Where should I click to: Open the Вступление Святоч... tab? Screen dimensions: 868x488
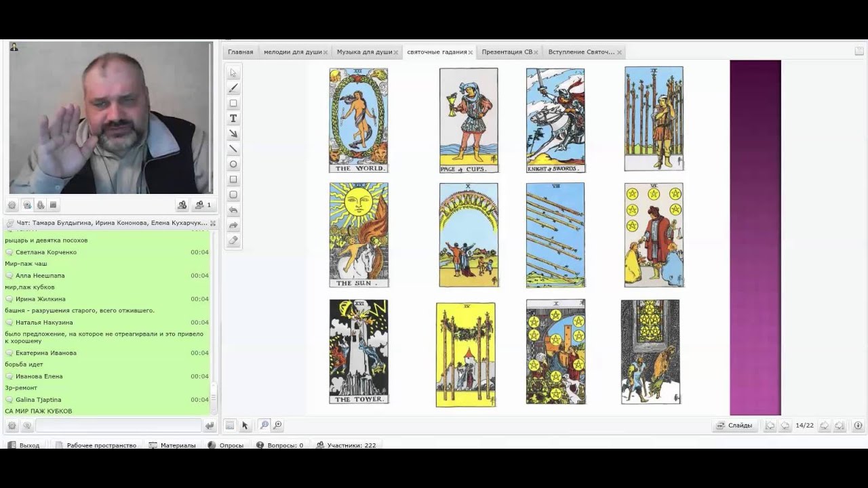581,52
